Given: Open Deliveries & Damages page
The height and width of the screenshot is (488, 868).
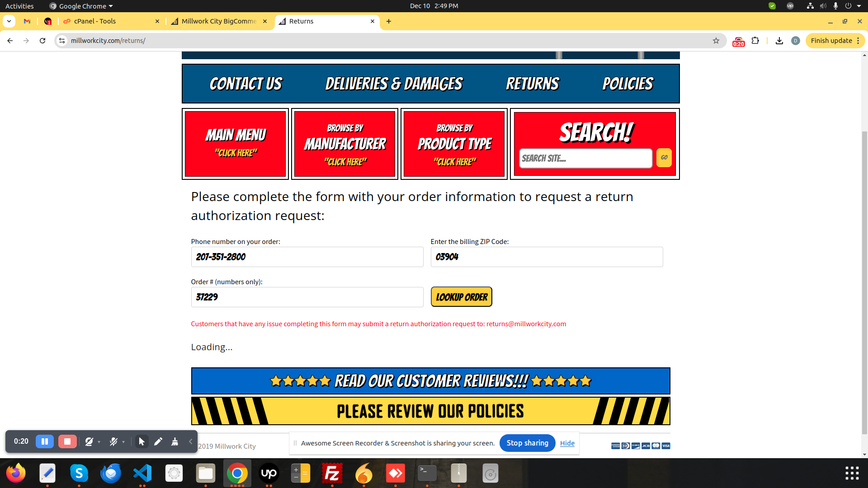Looking at the screenshot, I should click(394, 84).
